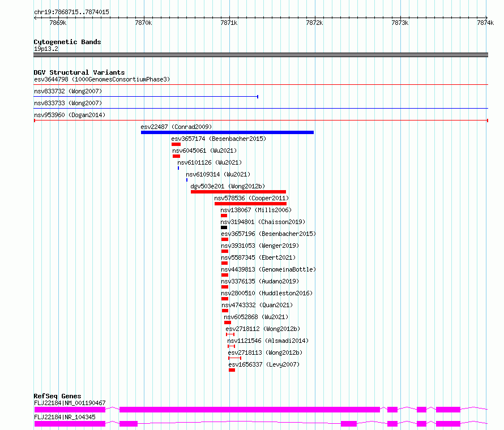Click esv3657174 (Besenbacher2015) label

pyautogui.click(x=219, y=139)
